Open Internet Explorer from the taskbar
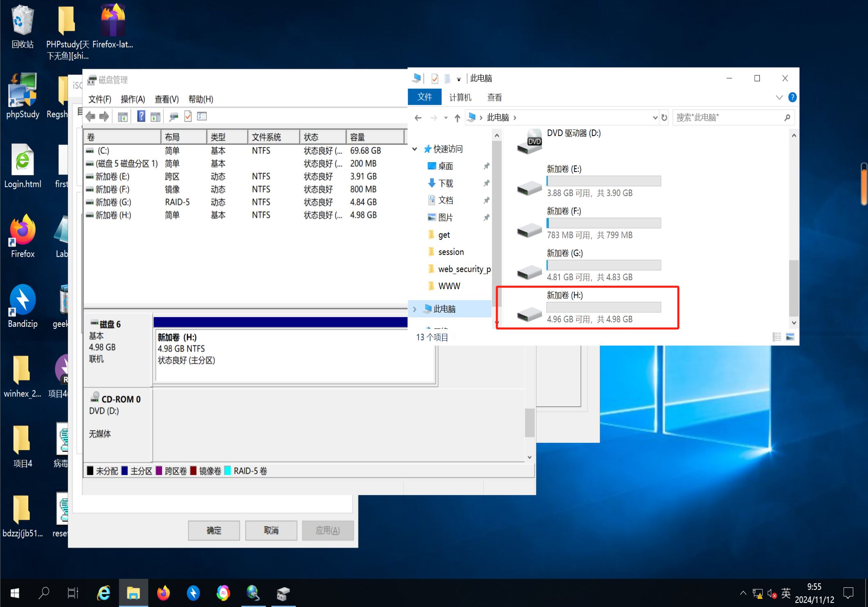 [x=104, y=593]
